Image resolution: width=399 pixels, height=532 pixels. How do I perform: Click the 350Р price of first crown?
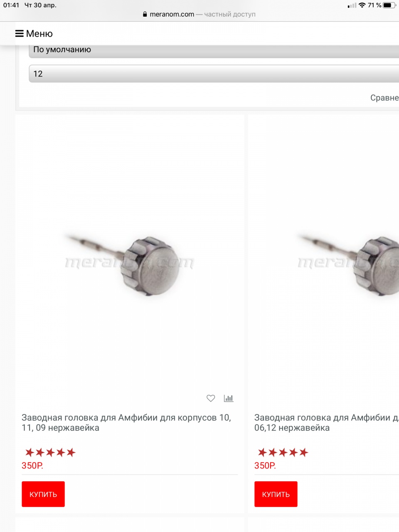(32, 465)
